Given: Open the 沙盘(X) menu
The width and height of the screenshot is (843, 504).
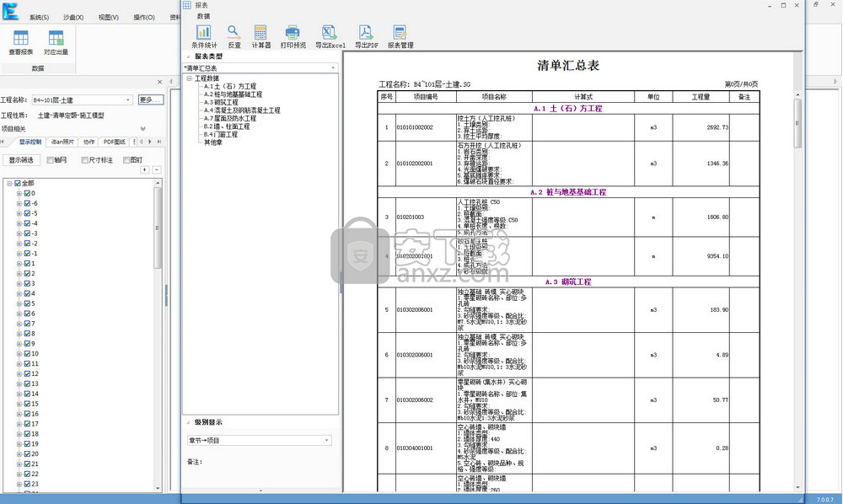Looking at the screenshot, I should coord(73,17).
